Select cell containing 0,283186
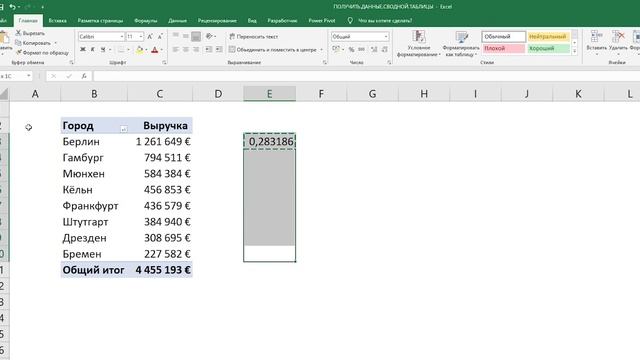640x360 pixels. pyautogui.click(x=269, y=141)
